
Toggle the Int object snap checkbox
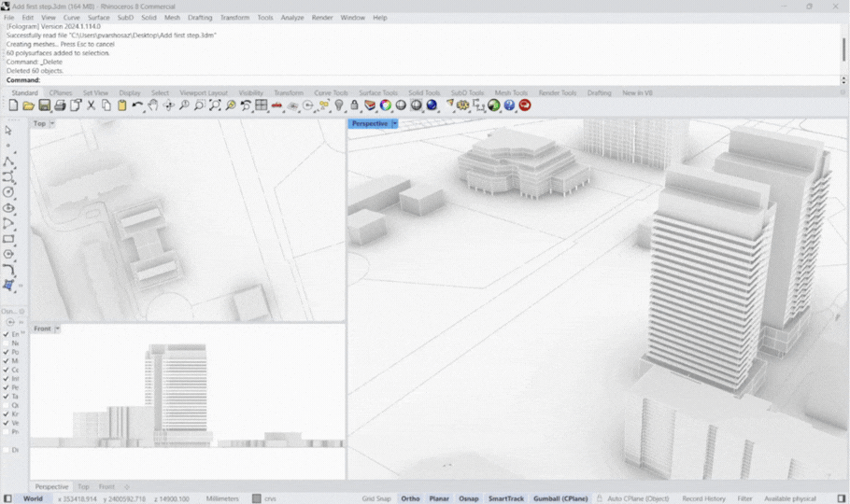pos(6,379)
